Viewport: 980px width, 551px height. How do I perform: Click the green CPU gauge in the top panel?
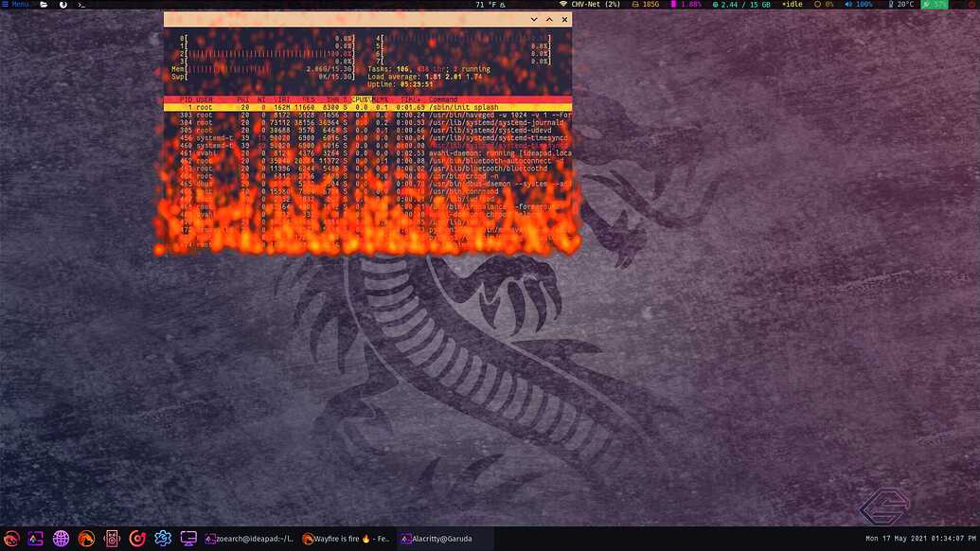pos(935,4)
